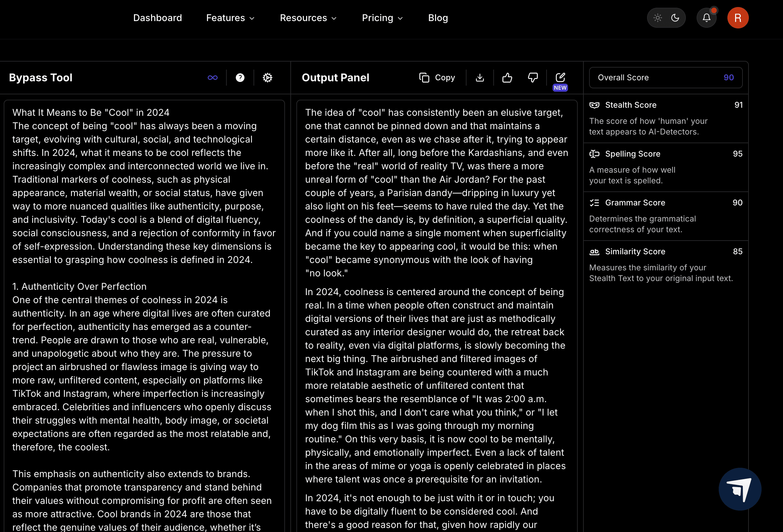Screen dimensions: 783x532
Task: Open the NEW edit output icon
Action: [560, 78]
